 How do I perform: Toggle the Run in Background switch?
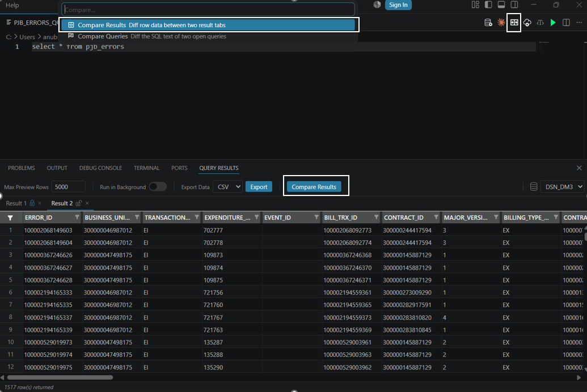158,186
